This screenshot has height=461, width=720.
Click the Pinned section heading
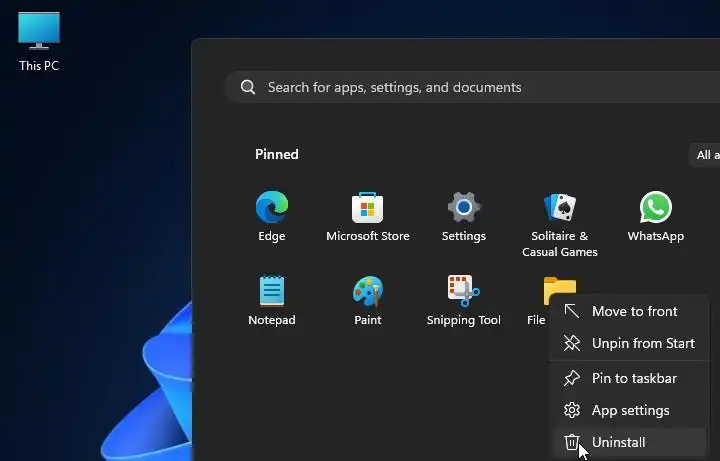(277, 154)
